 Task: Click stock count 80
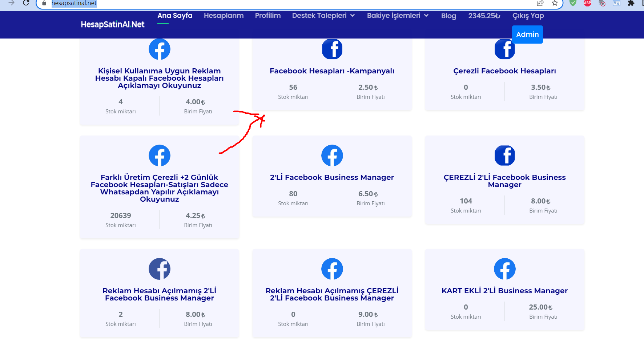coord(293,194)
